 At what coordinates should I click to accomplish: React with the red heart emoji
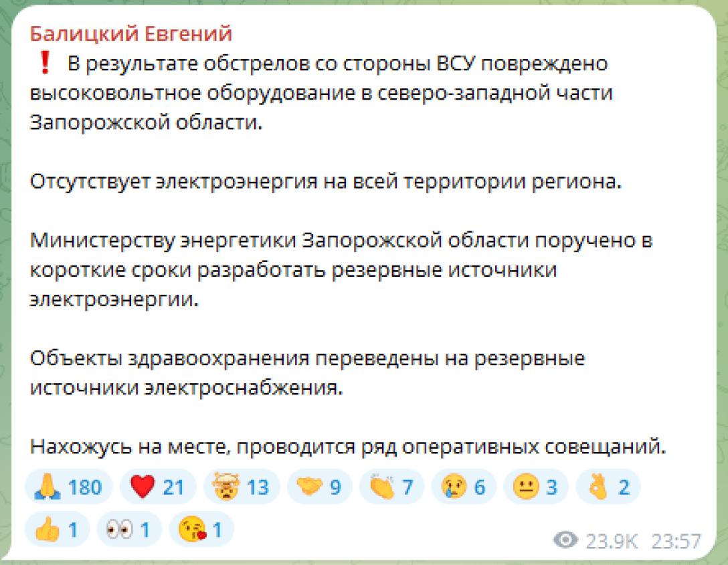(157, 486)
